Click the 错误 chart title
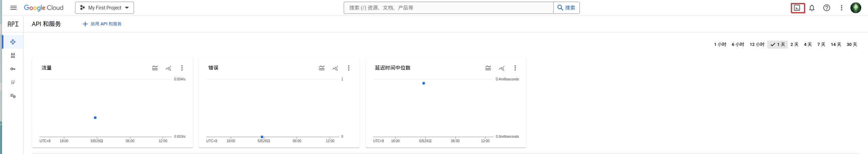Viewport: 868px width, 154px height. [213, 68]
